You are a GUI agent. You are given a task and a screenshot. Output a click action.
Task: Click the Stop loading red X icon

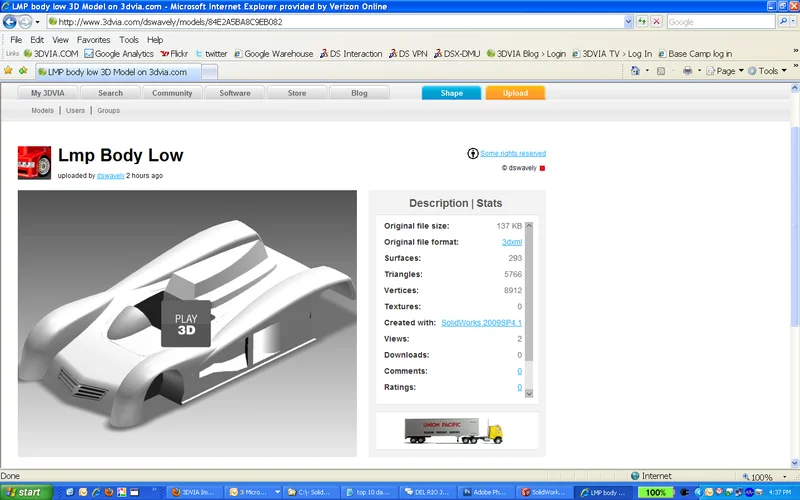point(656,21)
